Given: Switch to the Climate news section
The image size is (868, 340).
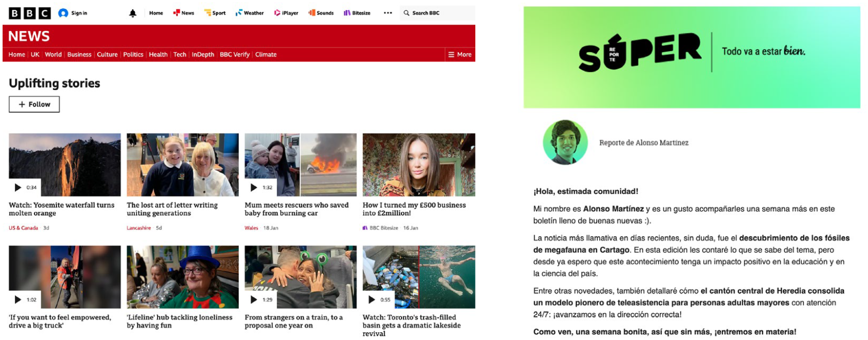Looking at the screenshot, I should coord(266,55).
